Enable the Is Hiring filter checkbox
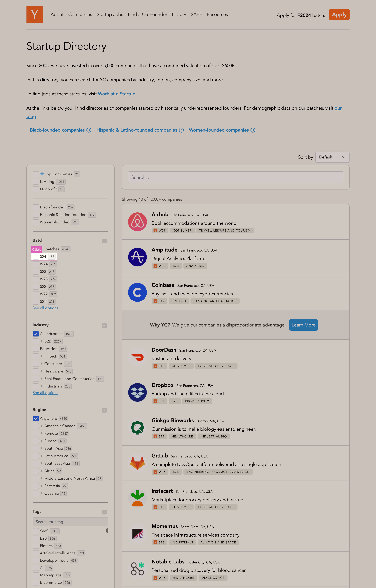Viewport: 376px width, 588px height. (x=36, y=182)
